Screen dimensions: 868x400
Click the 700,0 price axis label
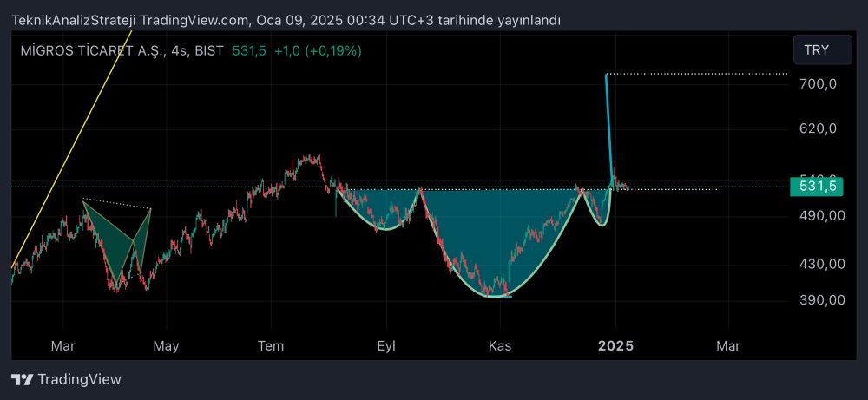(x=819, y=83)
